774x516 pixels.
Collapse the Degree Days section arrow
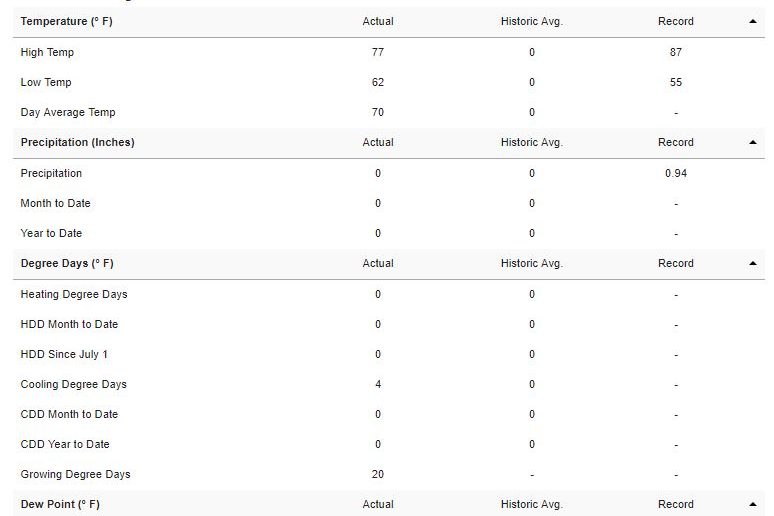click(x=752, y=263)
